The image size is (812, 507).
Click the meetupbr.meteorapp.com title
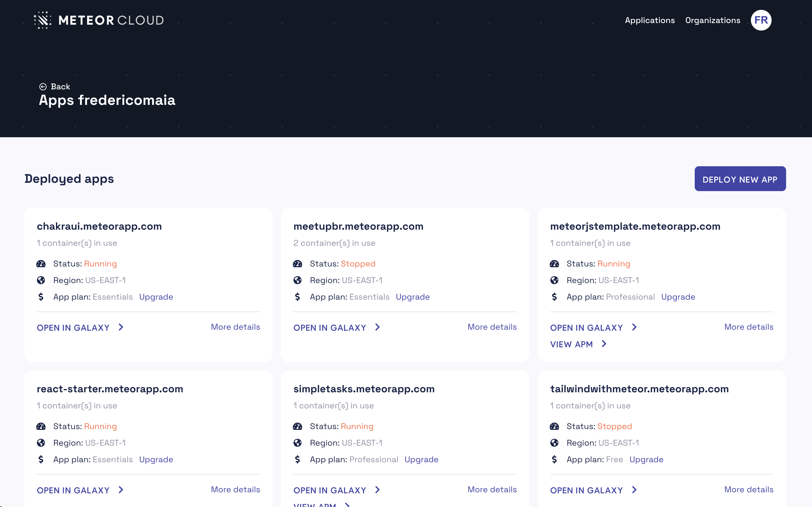pyautogui.click(x=358, y=226)
